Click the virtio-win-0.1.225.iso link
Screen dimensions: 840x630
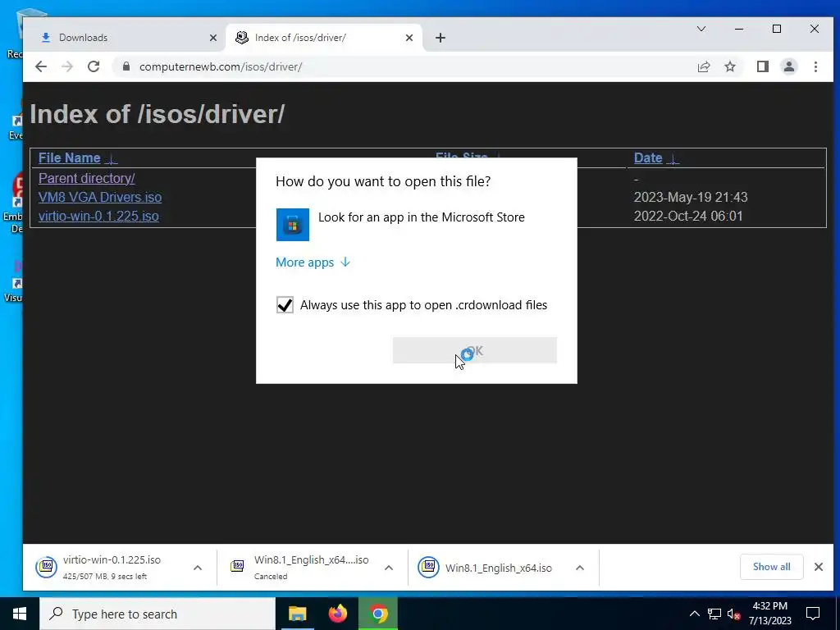point(98,216)
